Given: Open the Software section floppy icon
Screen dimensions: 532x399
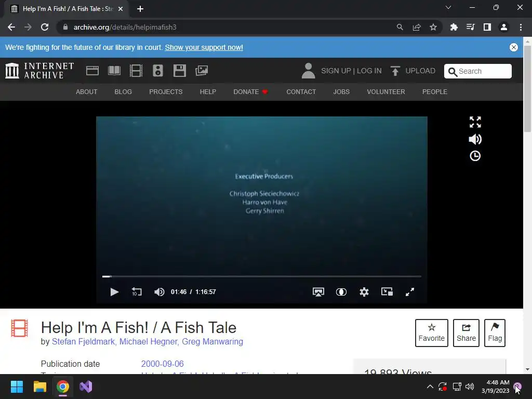Looking at the screenshot, I should [179, 71].
